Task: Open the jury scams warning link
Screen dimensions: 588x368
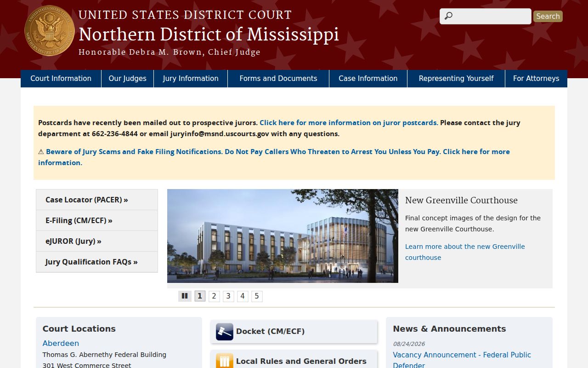Action: (x=274, y=157)
